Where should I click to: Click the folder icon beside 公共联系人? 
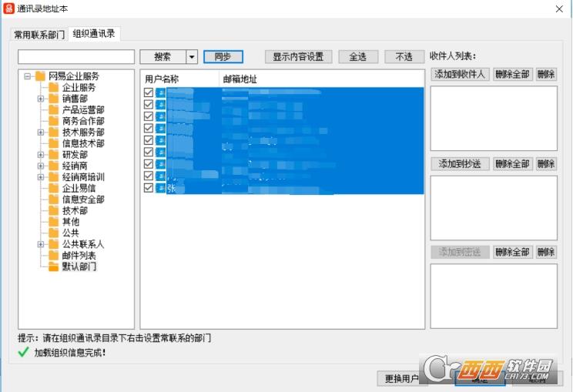[54, 244]
